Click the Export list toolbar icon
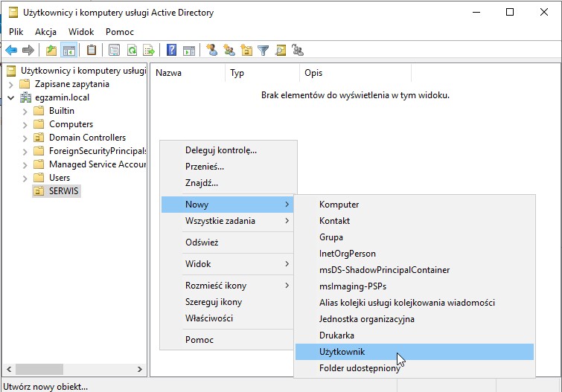Screen dimensions: 562x392 [x=149, y=51]
